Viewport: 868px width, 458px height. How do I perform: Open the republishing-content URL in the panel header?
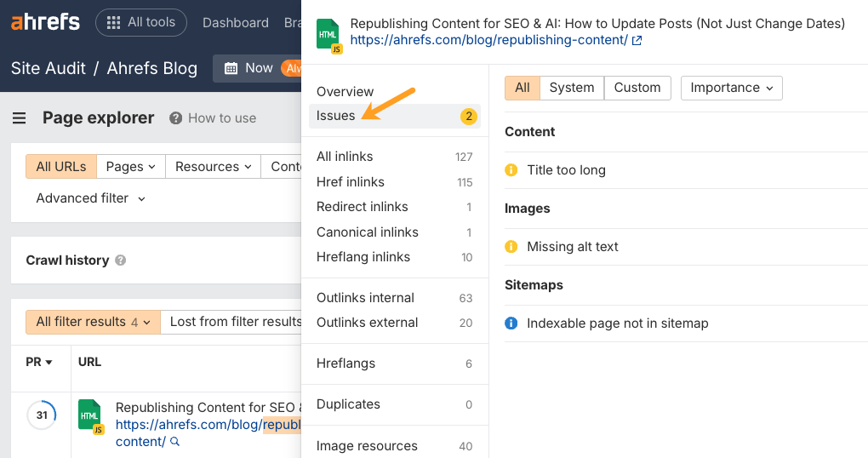(488, 40)
